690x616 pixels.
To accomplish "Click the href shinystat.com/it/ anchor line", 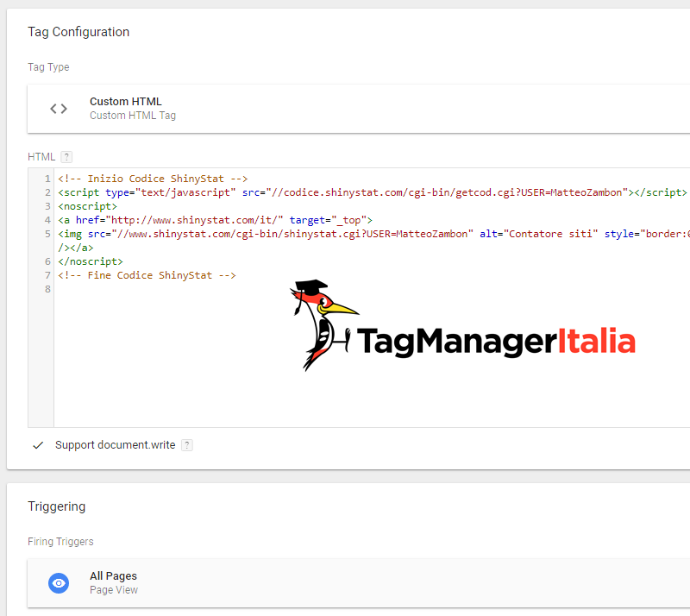I will 215,220.
